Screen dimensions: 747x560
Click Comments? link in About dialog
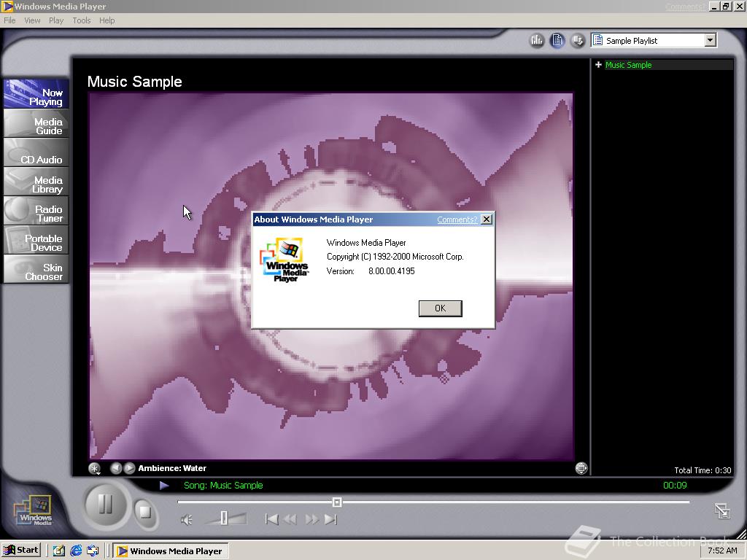pos(457,219)
